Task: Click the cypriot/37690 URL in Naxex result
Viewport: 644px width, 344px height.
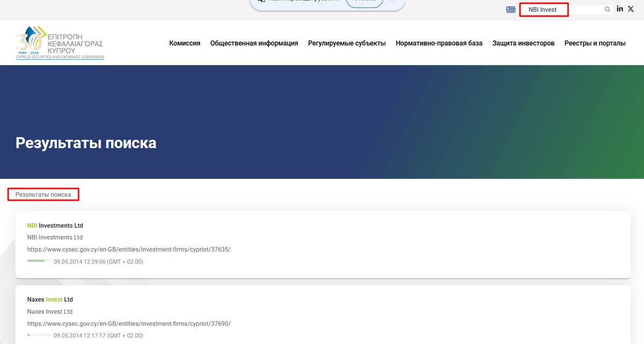Action: coord(129,324)
